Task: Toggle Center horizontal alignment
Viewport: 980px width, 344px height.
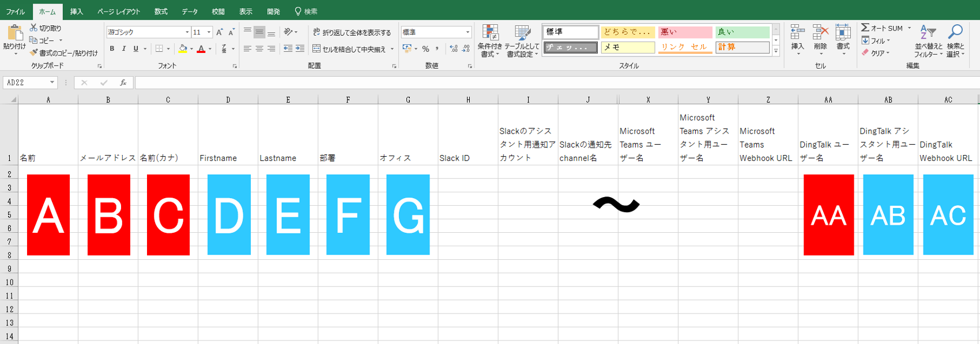Action: (x=259, y=49)
